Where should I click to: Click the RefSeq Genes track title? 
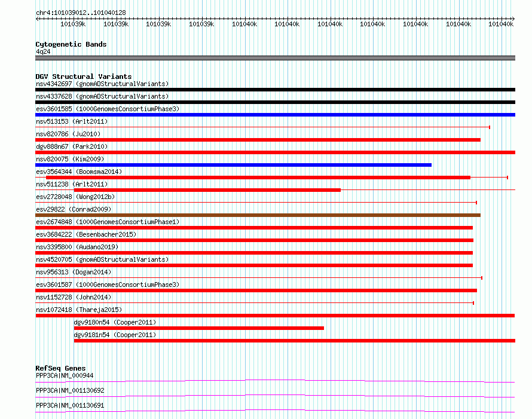[60, 368]
